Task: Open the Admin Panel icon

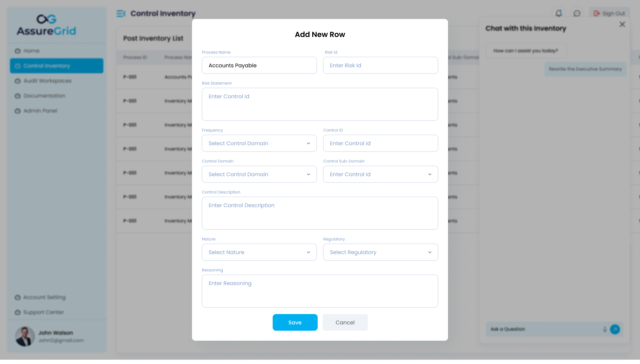Action: point(18,111)
